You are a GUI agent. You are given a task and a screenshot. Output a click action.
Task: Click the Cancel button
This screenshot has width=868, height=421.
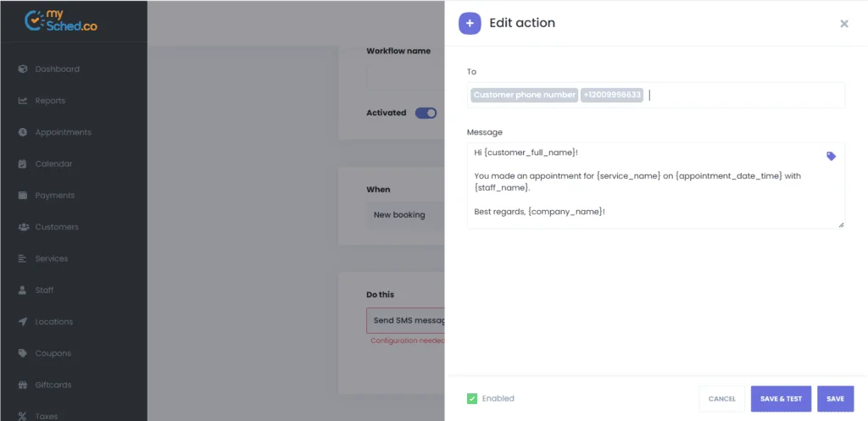click(x=722, y=399)
